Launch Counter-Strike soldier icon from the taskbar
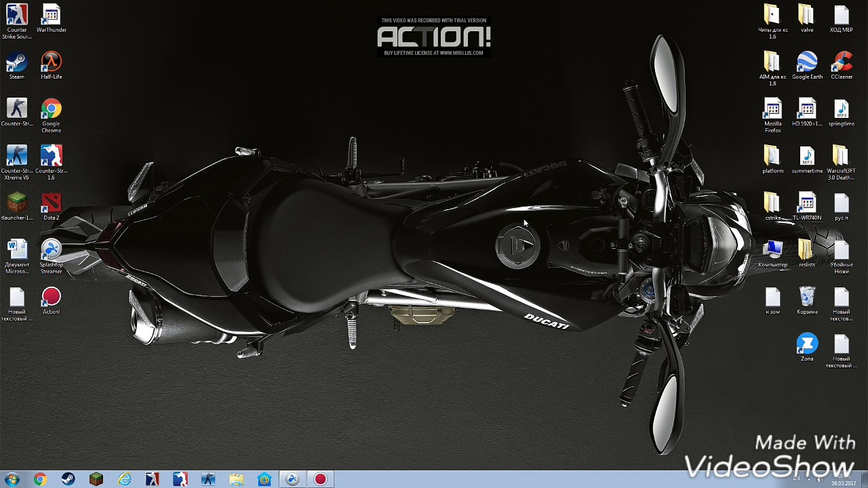Screen dimensions: 868x488 pyautogui.click(x=208, y=479)
